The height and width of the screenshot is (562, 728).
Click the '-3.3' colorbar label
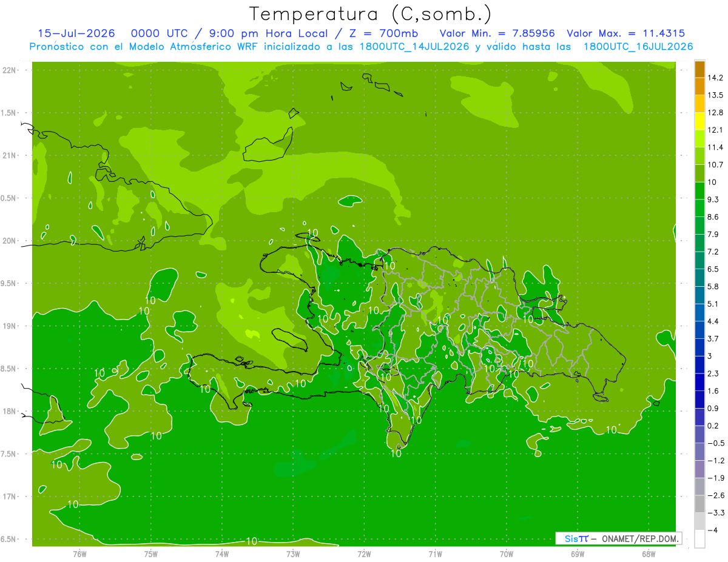click(715, 513)
